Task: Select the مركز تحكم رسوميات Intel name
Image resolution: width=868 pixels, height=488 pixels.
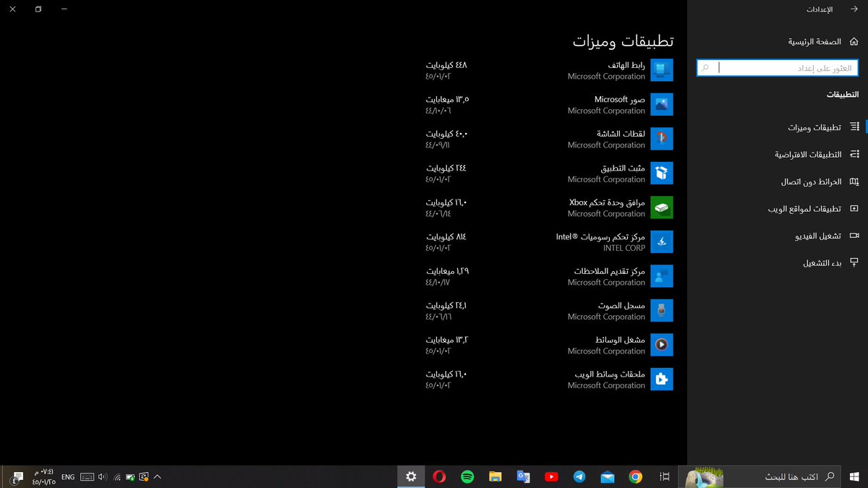Action: coord(600,236)
